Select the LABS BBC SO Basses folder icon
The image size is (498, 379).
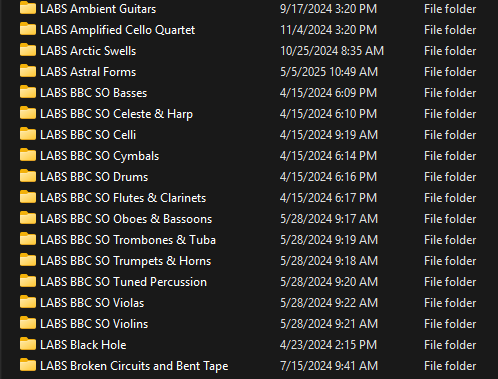coord(28,92)
